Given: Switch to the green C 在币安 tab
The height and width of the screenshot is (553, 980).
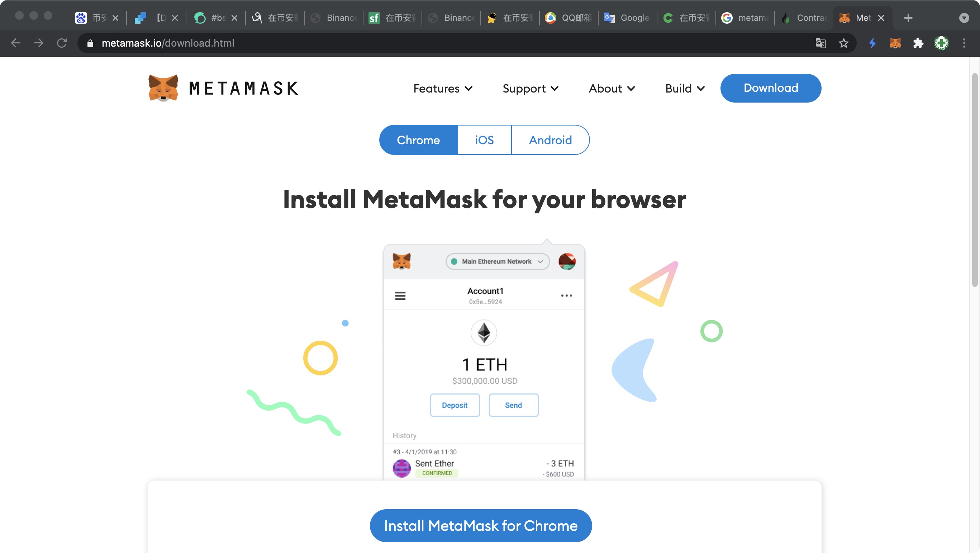Looking at the screenshot, I should 686,18.
